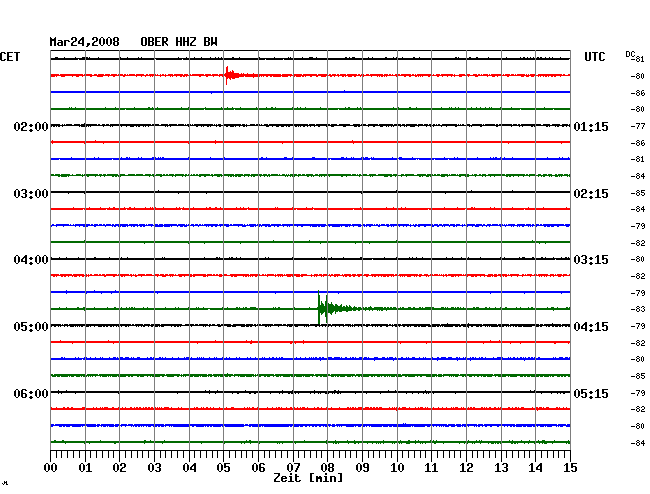Click the 08 minute axis tick label
Screen dimensions: 650x494
point(327,467)
